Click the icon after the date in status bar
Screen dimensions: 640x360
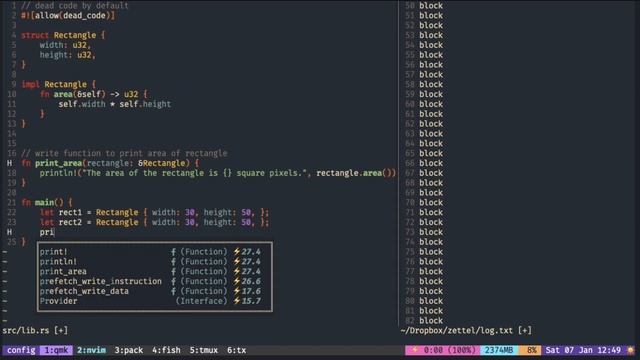pyautogui.click(x=631, y=350)
